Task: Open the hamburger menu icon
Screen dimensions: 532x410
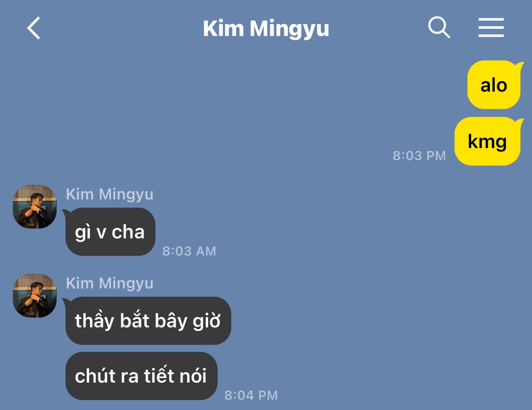Action: tap(491, 28)
